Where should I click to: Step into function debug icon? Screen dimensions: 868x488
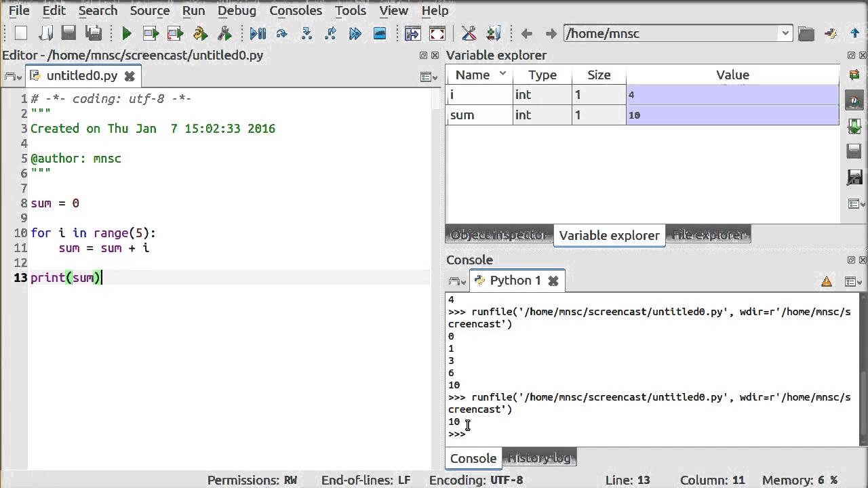click(306, 33)
